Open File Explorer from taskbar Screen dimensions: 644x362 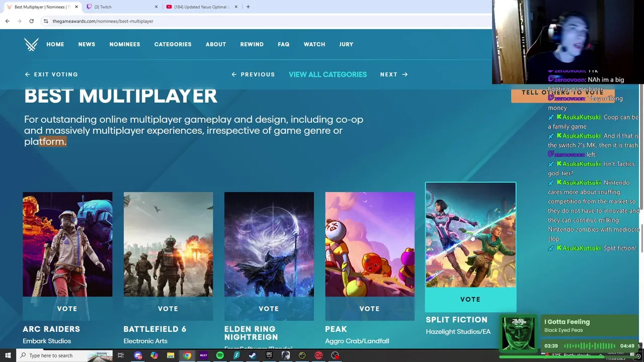pyautogui.click(x=171, y=355)
